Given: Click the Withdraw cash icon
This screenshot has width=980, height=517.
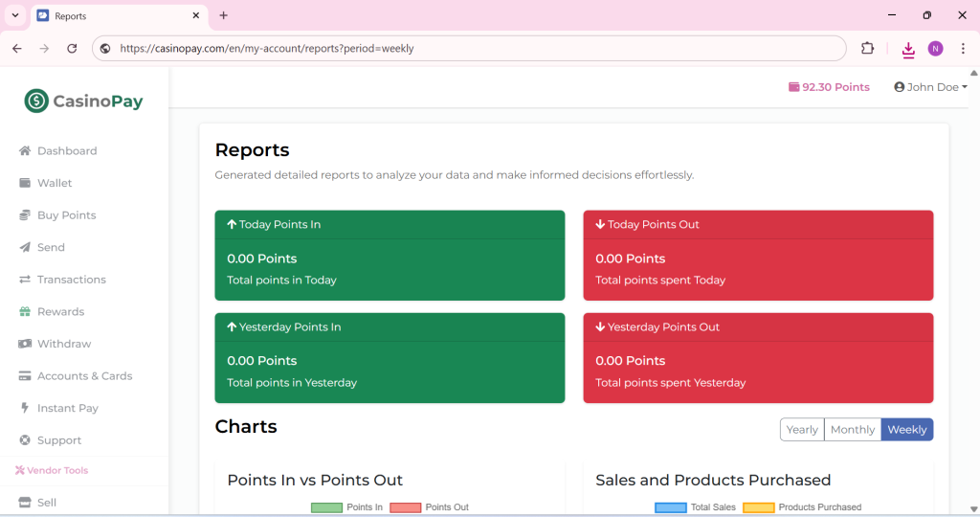Looking at the screenshot, I should 25,344.
